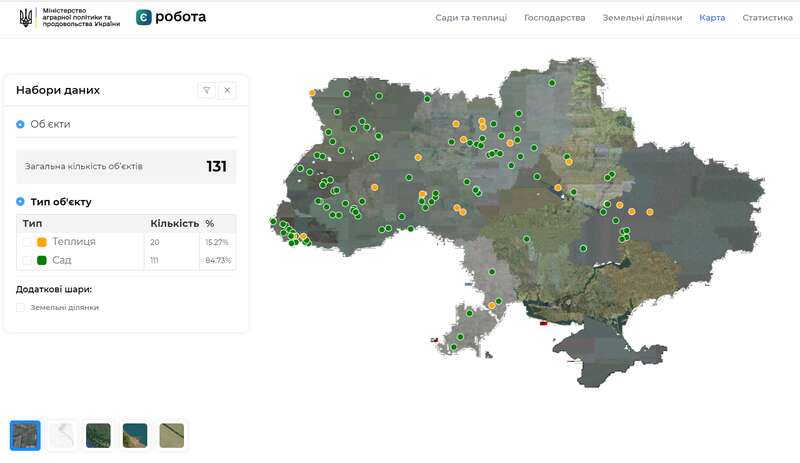Close the Набори даних panel
Image resolution: width=800 pixels, height=463 pixels.
[x=227, y=90]
